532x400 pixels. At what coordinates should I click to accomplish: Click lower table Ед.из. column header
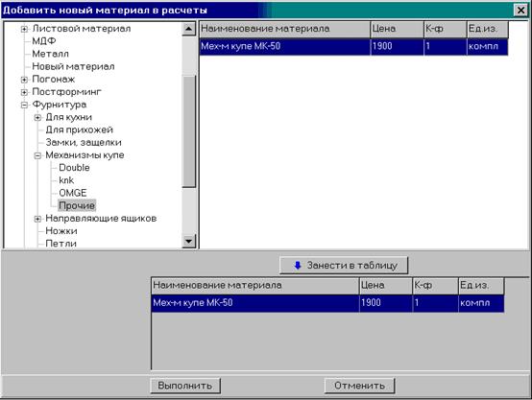(481, 286)
